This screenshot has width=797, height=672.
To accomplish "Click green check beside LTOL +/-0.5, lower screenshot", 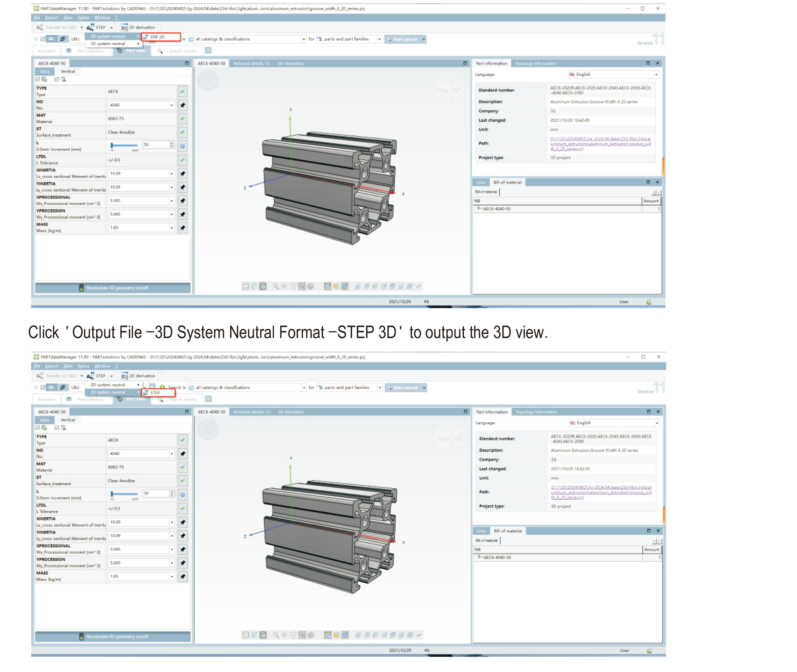I will click(182, 508).
